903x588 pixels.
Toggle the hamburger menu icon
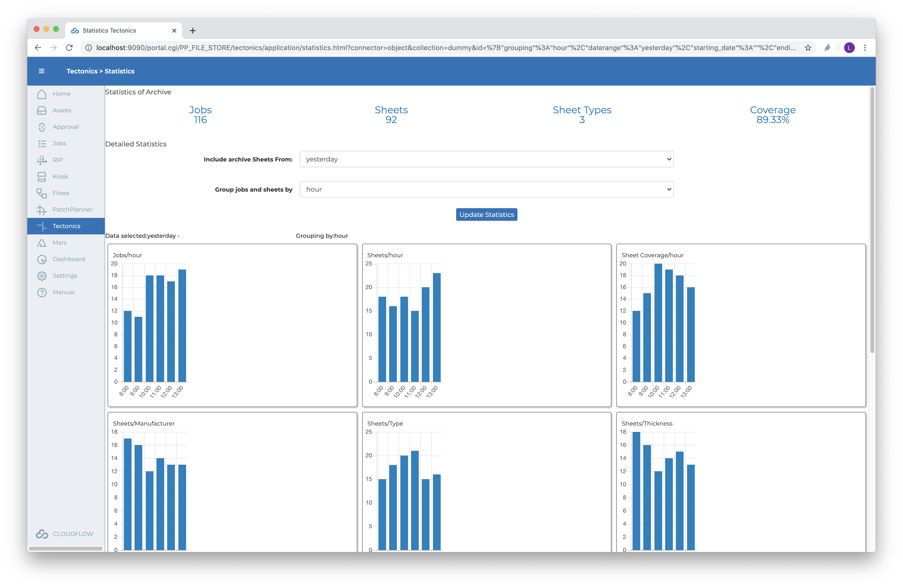tap(42, 71)
